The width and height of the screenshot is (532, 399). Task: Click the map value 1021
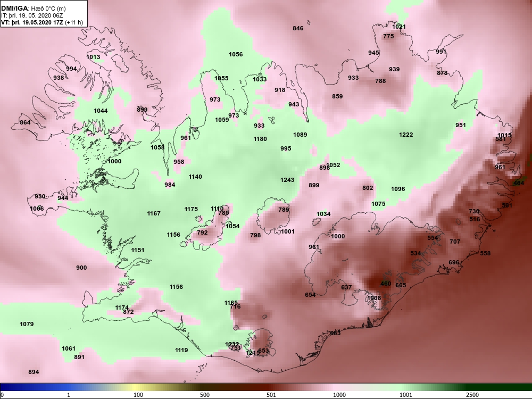click(x=399, y=27)
